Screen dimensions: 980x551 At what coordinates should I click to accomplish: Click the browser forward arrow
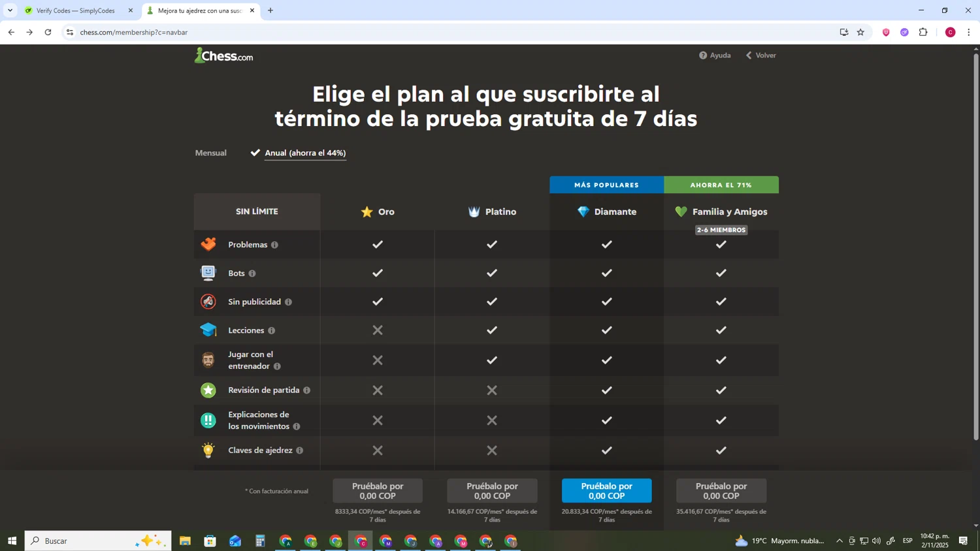(x=29, y=32)
